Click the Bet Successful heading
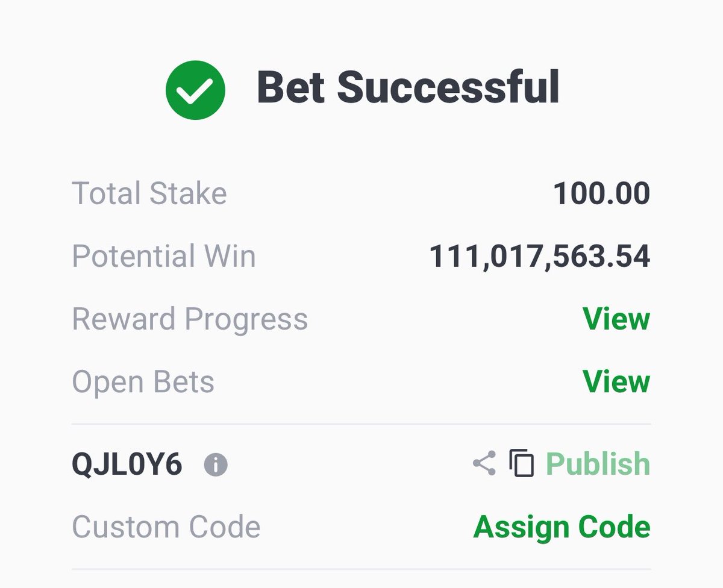The image size is (723, 588). [x=408, y=87]
